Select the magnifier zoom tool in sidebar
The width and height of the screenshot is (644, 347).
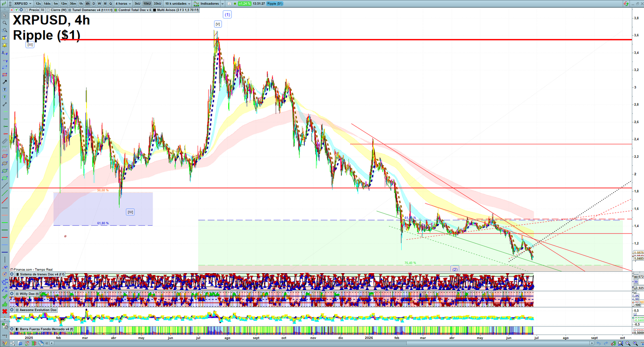(x=5, y=23)
